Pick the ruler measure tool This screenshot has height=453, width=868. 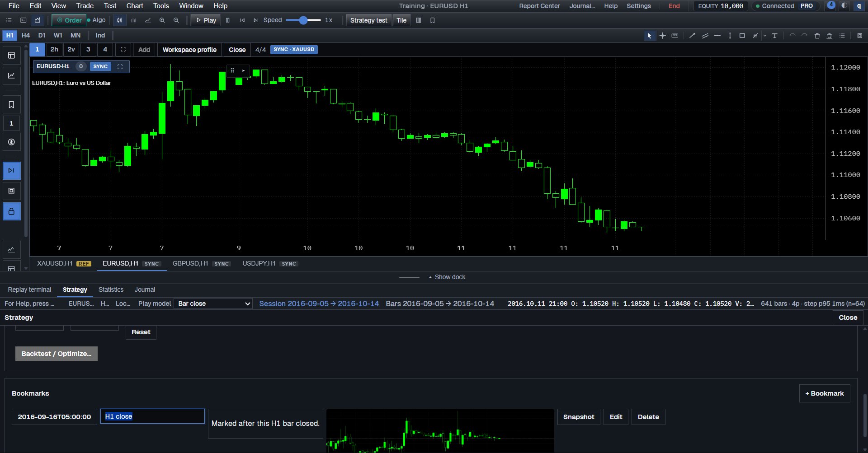coord(675,36)
